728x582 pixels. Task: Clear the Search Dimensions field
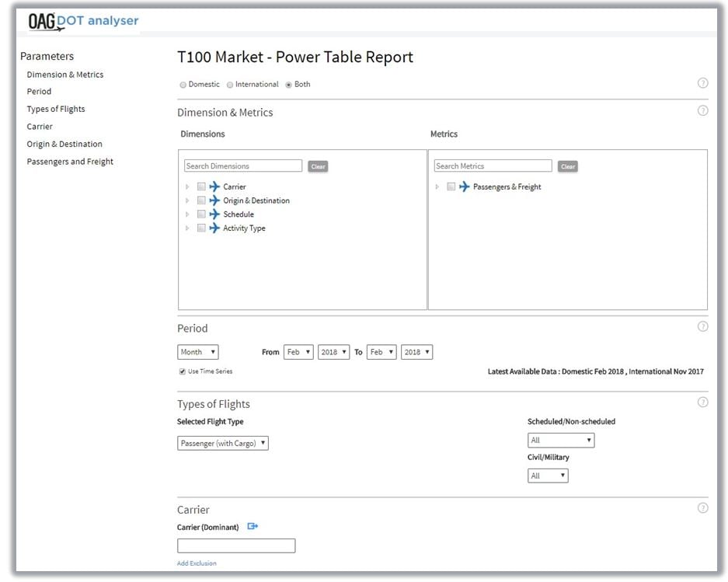pos(318,166)
